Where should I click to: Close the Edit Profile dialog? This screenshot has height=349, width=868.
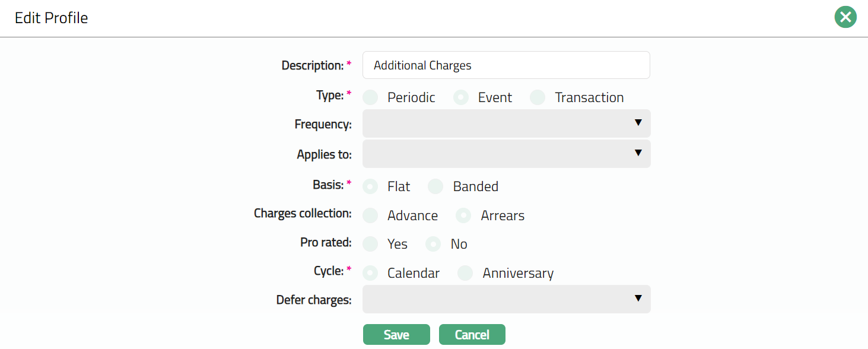[x=845, y=17]
